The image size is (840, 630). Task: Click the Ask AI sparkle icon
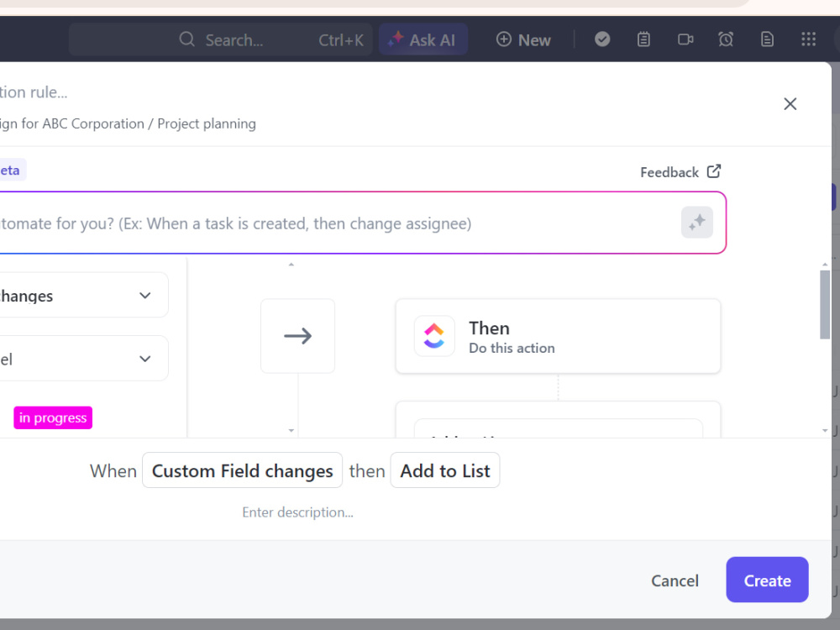(x=396, y=39)
